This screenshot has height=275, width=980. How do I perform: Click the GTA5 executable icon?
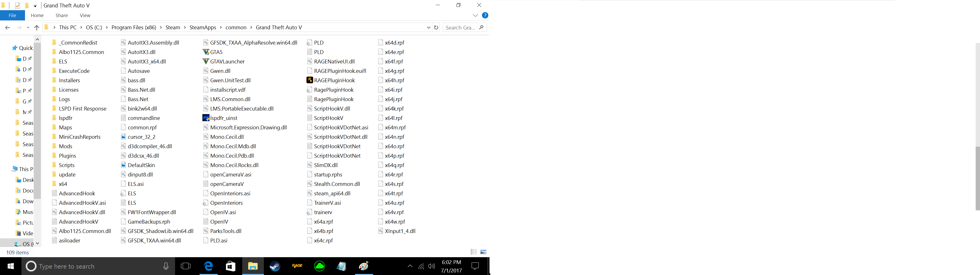[206, 52]
